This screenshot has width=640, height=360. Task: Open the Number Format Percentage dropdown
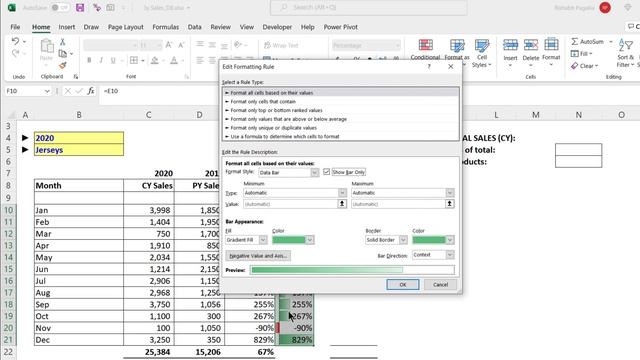(397, 45)
